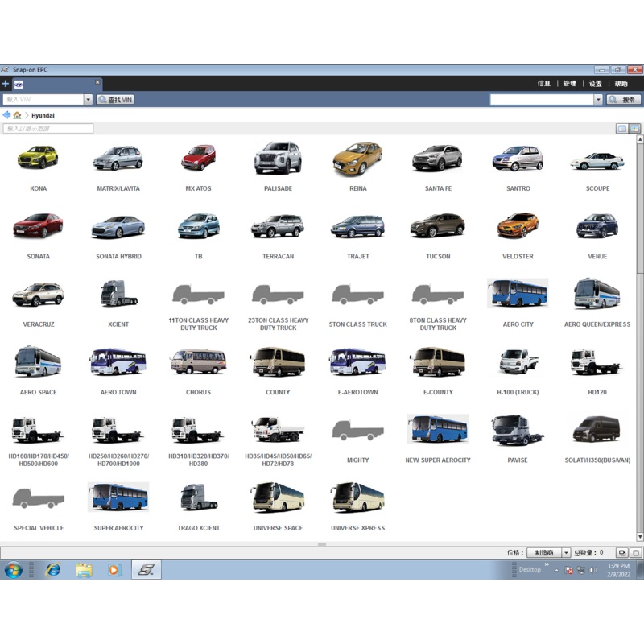Image resolution: width=644 pixels, height=644 pixels.
Task: Open the 帮助 menu
Action: coord(621,84)
